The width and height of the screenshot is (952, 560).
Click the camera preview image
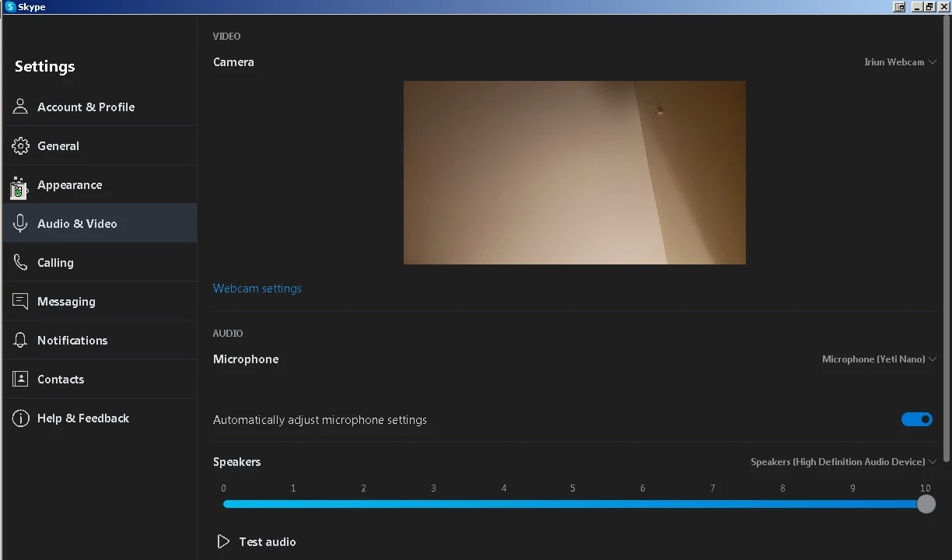tap(574, 173)
